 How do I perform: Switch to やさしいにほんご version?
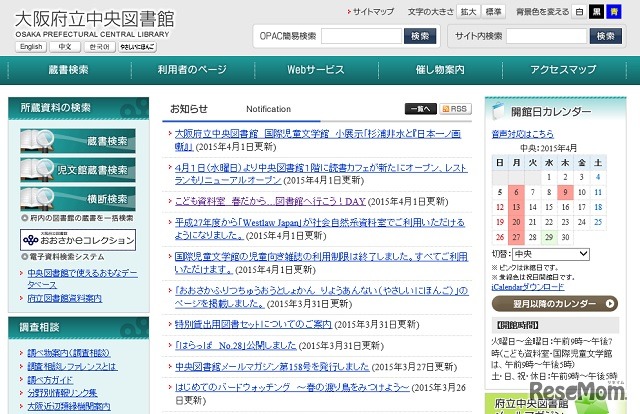click(137, 47)
